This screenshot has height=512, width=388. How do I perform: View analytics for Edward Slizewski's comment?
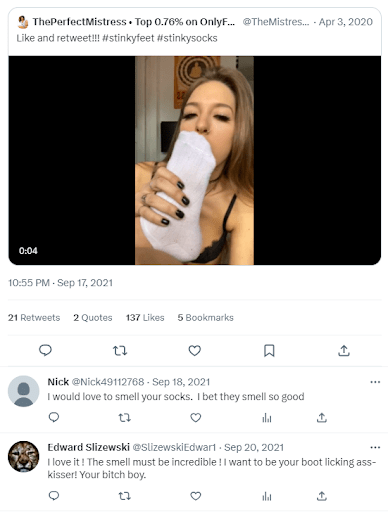pyautogui.click(x=267, y=496)
